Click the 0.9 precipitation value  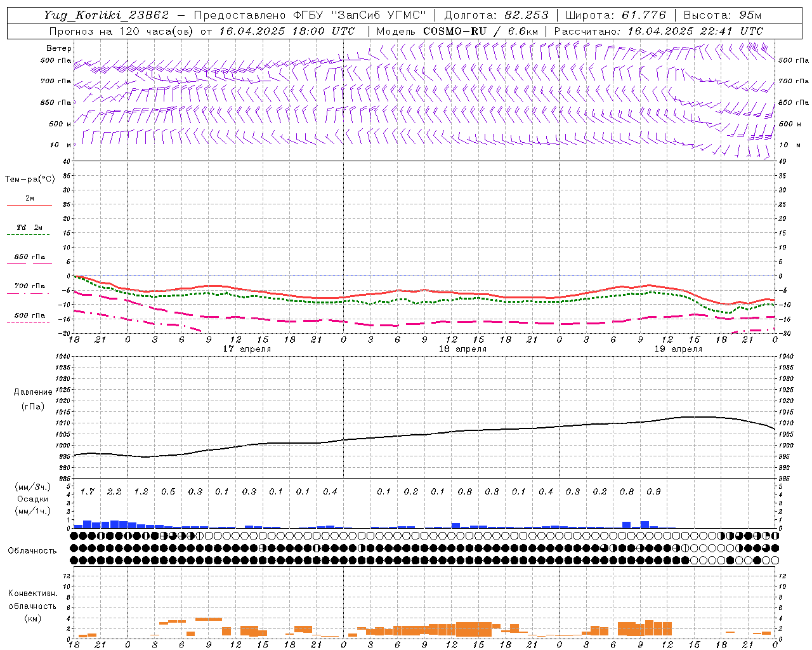[x=653, y=492]
